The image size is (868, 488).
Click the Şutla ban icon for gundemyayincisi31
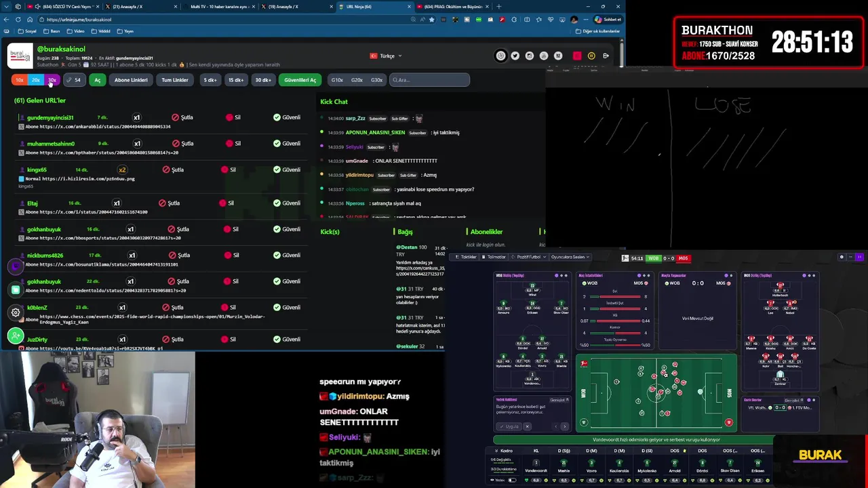(x=176, y=117)
